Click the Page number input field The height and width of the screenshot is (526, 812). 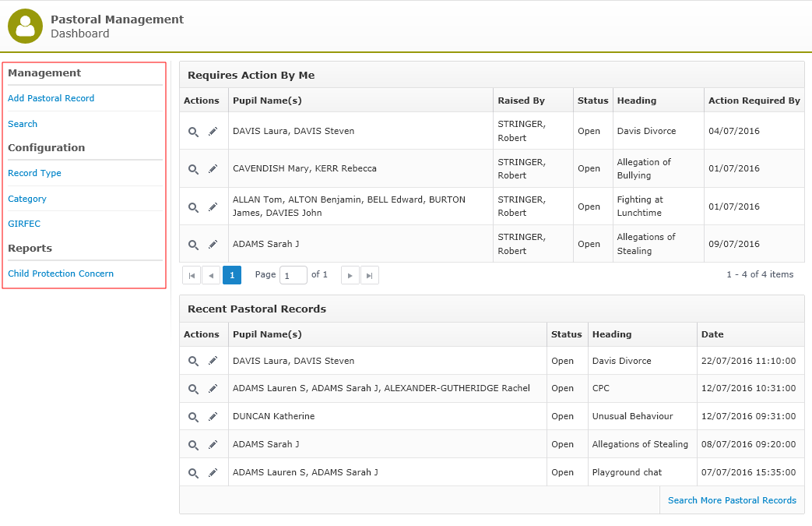click(x=293, y=275)
